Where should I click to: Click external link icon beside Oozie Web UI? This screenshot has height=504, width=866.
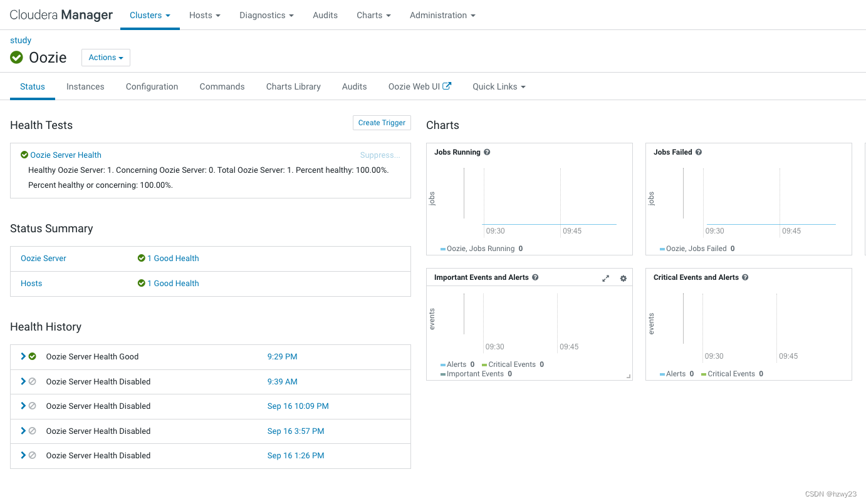coord(447,86)
